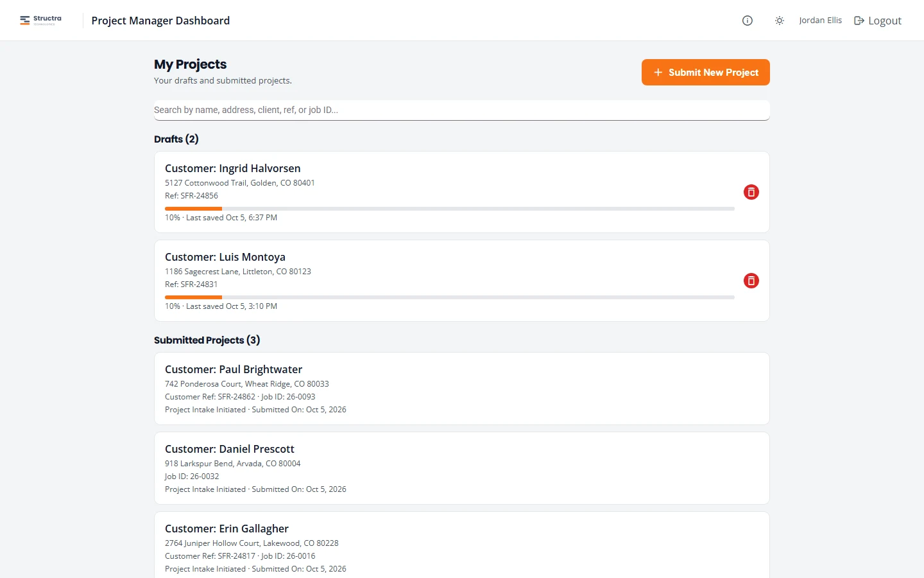The height and width of the screenshot is (578, 924).
Task: Focus the project search field
Action: pyautogui.click(x=462, y=110)
